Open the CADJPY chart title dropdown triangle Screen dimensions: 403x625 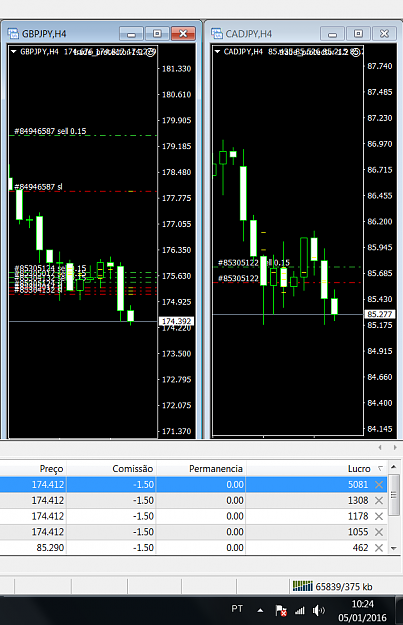[217, 51]
